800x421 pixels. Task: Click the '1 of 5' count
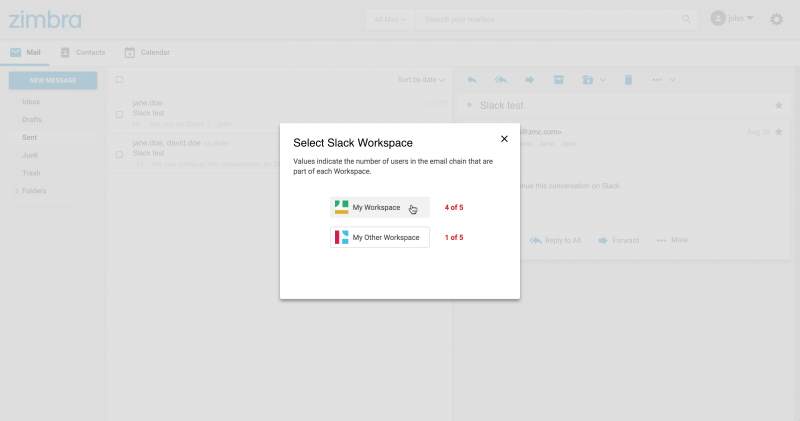[x=454, y=237]
